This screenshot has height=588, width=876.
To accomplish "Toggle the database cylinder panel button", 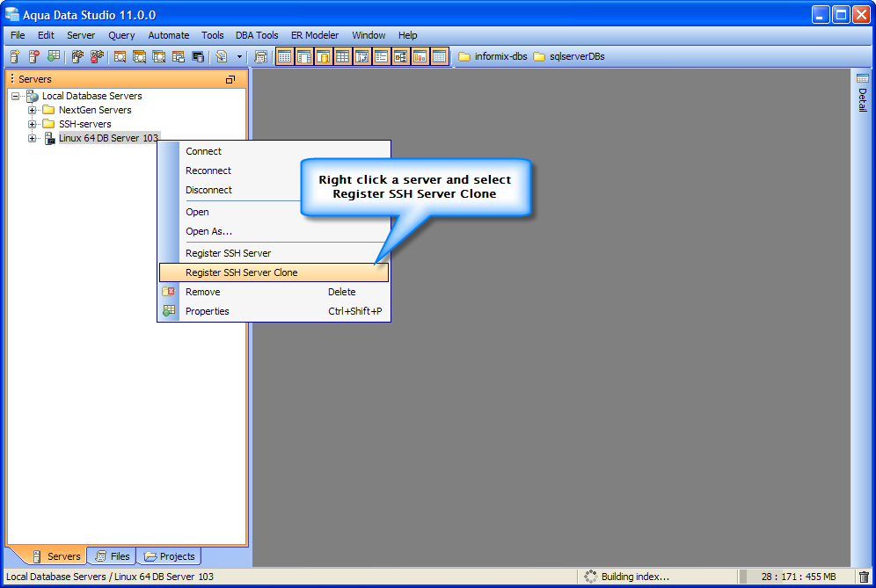I will tap(323, 56).
